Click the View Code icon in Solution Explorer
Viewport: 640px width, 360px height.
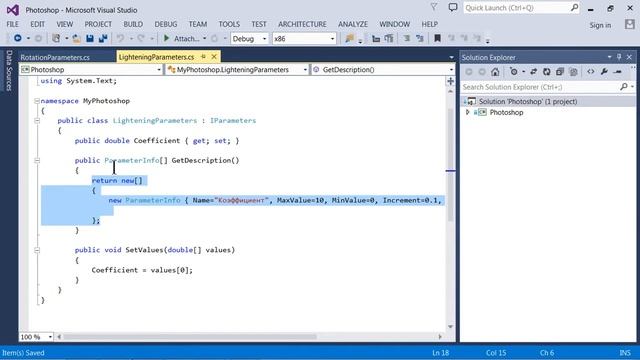pos(591,72)
